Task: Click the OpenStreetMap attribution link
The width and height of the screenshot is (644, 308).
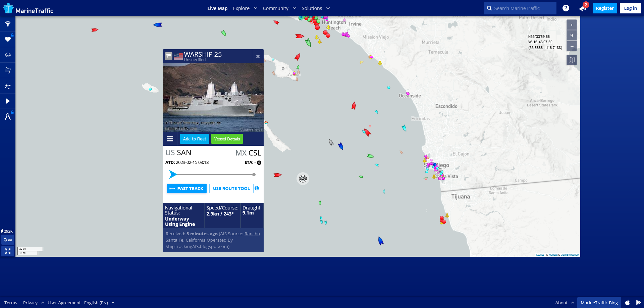Action: 570,255
